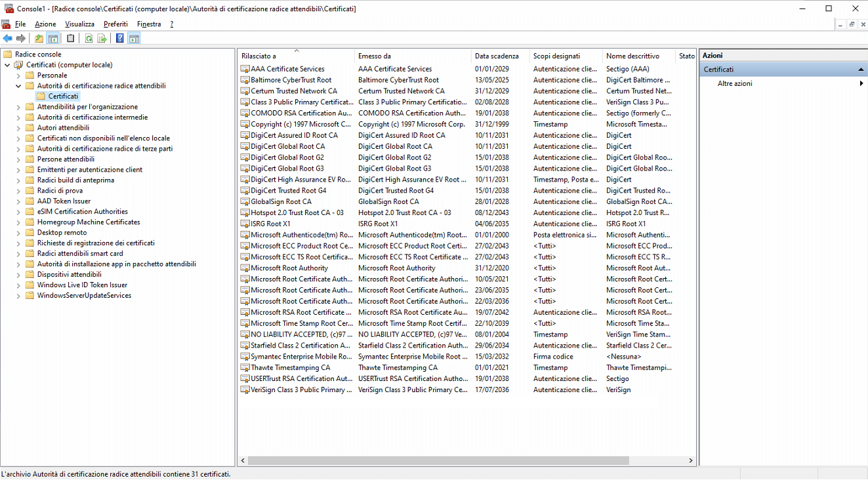
Task: Expand the Windows Live ID Token Issuer node
Action: 18,285
